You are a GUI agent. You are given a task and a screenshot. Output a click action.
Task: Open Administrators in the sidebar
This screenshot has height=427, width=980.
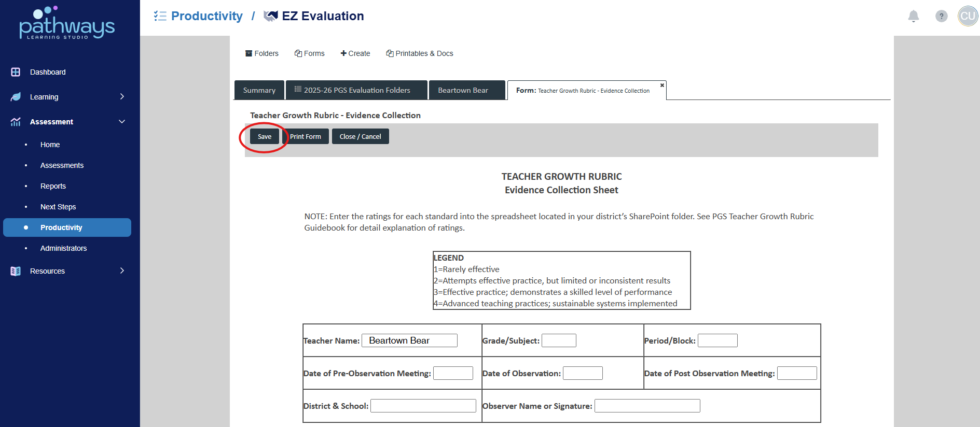point(63,248)
